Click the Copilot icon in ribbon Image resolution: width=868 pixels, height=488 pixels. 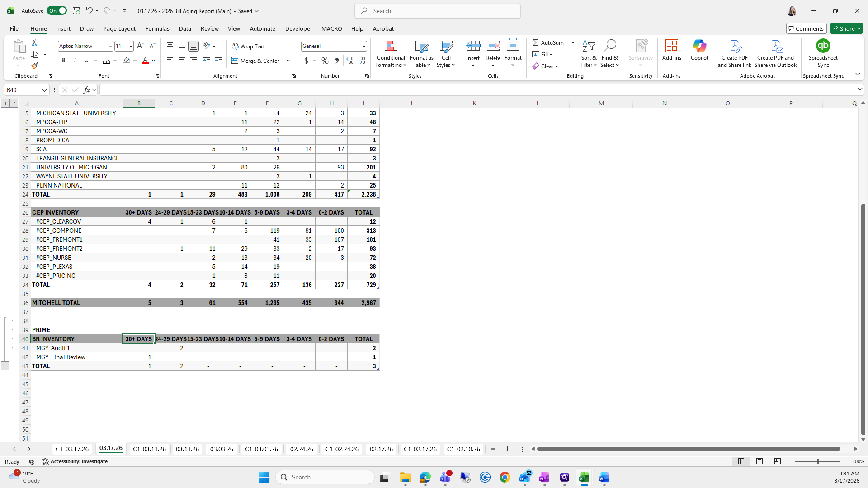coord(699,46)
